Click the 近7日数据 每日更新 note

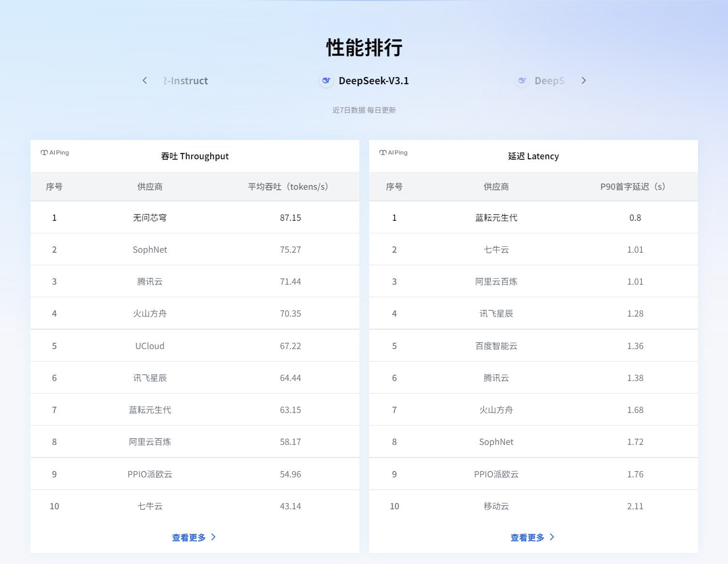364,110
